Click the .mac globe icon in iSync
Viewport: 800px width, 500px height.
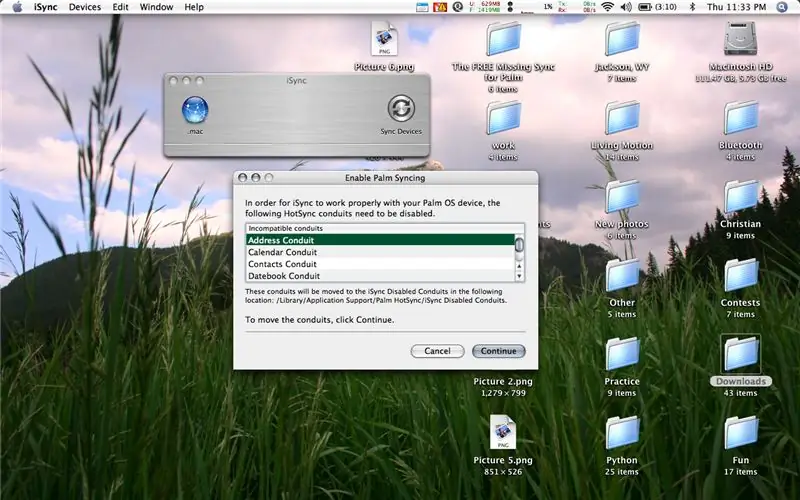click(x=195, y=110)
